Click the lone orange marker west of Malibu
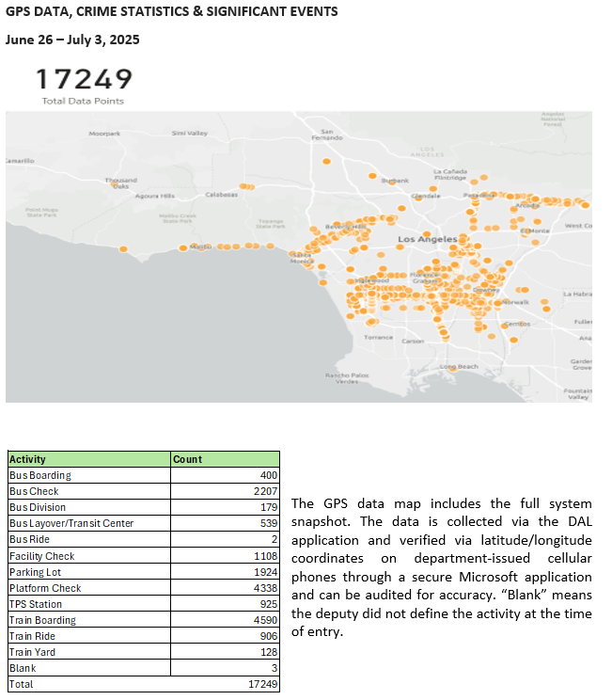The width and height of the screenshot is (612, 700). tap(123, 248)
